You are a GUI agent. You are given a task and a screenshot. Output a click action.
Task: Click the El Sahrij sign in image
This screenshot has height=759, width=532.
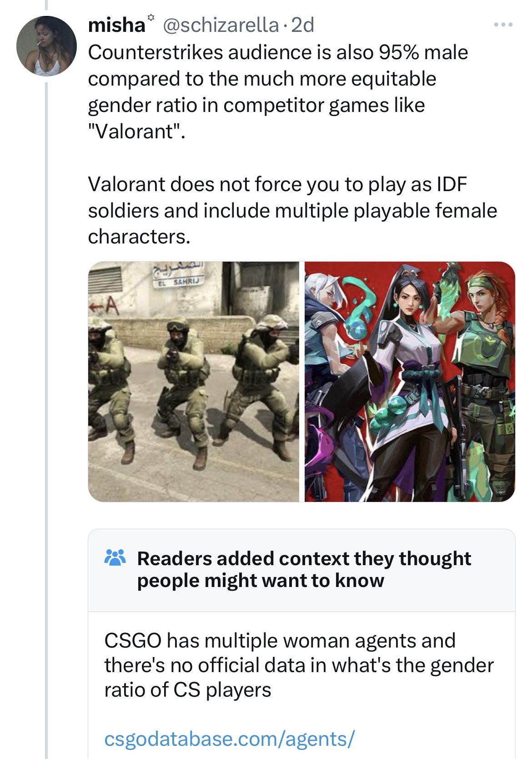coord(179,282)
